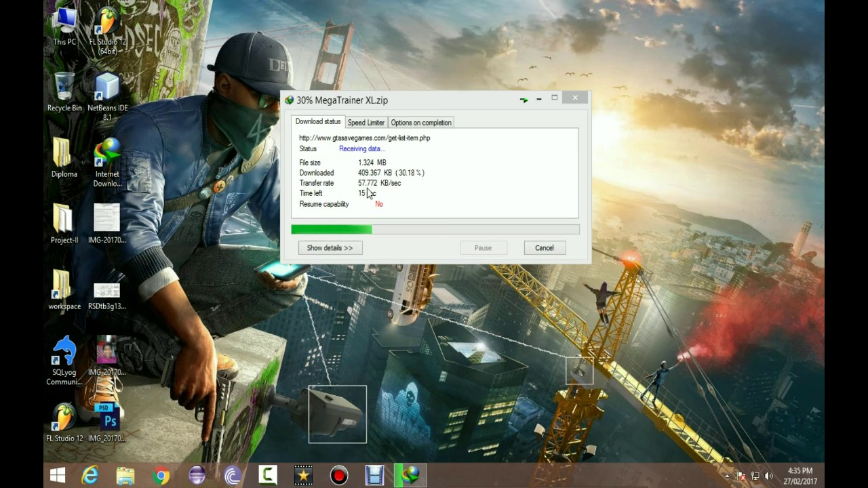The image size is (868, 488).
Task: Click the red record button app in taskbar
Action: tap(339, 476)
